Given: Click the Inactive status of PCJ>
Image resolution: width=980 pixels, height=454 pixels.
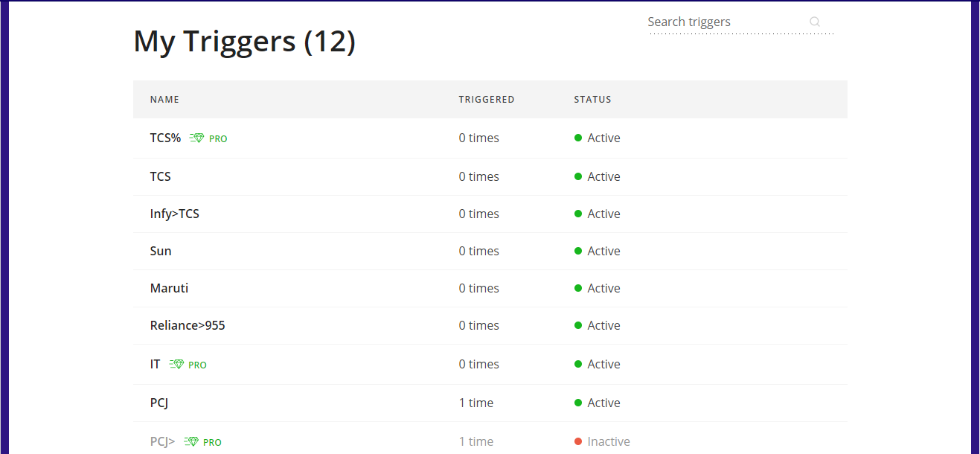Looking at the screenshot, I should [x=609, y=441].
